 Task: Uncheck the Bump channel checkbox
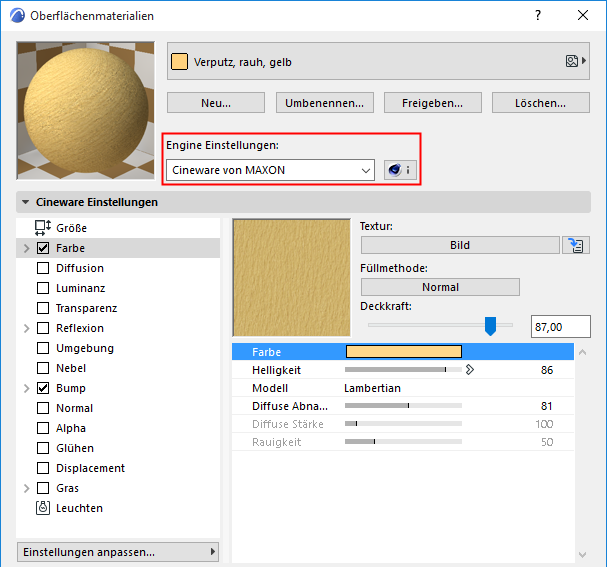pyautogui.click(x=43, y=388)
